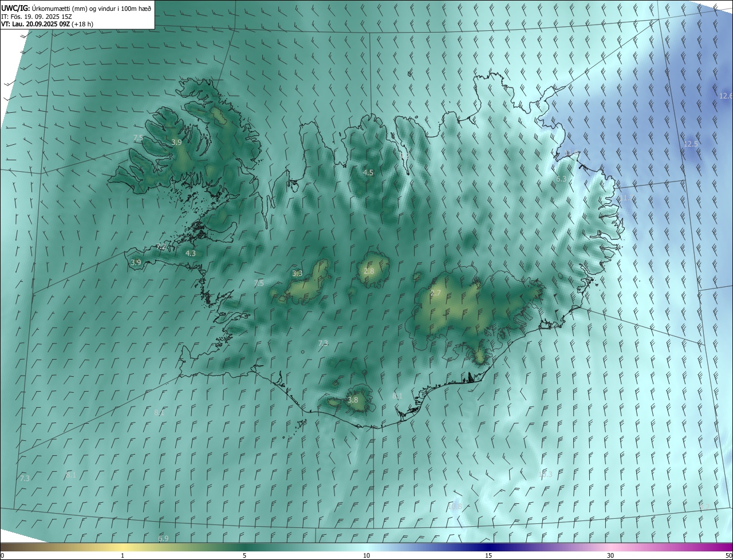Click the colorbar tick label 5
This screenshot has height=560, width=733.
[x=245, y=555]
